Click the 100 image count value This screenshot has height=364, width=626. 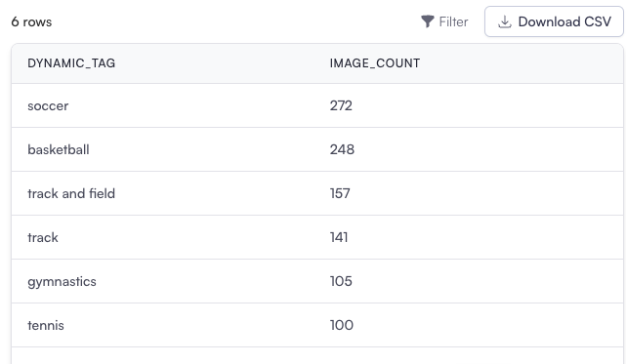click(342, 325)
